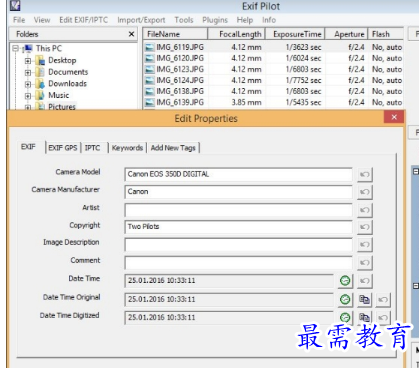Undo changes to Camera Manufacturer field
The image size is (419, 368).
pyautogui.click(x=365, y=192)
